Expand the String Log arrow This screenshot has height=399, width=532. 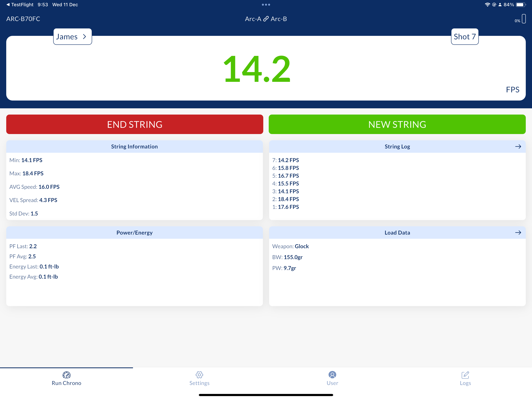point(518,147)
